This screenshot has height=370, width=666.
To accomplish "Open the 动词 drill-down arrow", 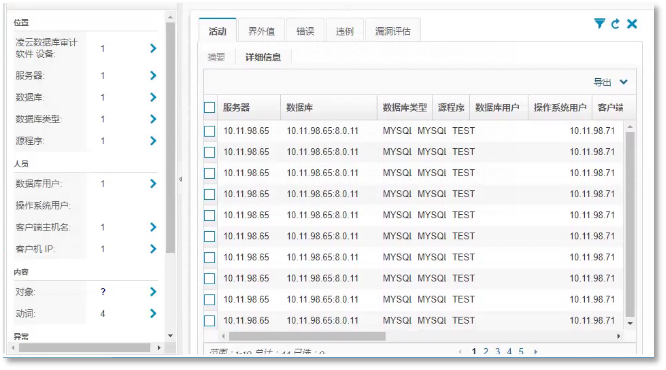I will point(153,314).
